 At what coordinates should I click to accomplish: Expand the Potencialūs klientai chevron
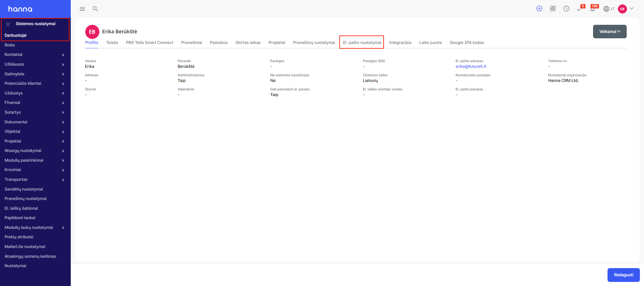(63, 84)
